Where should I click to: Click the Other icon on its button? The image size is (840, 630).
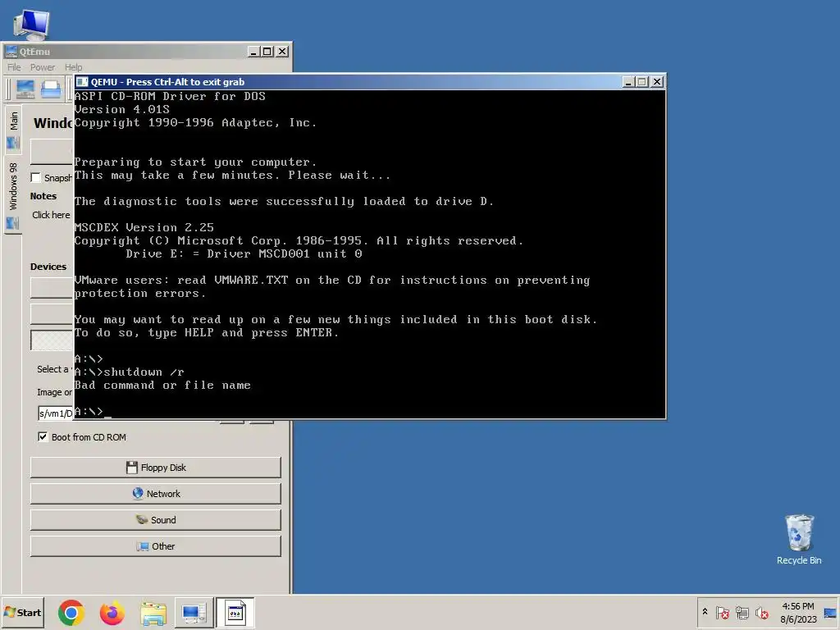tap(143, 546)
